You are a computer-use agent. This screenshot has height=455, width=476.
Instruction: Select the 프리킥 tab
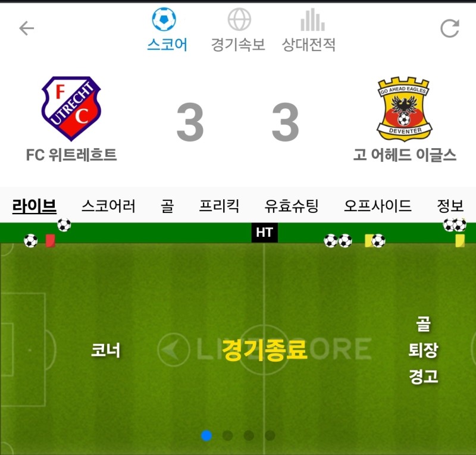coord(219,206)
